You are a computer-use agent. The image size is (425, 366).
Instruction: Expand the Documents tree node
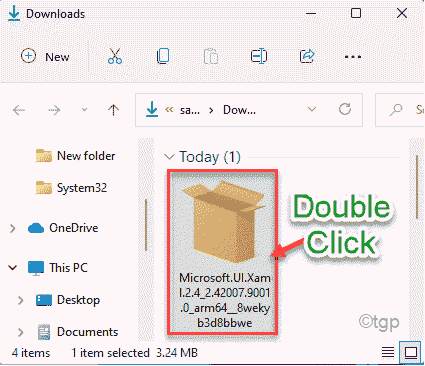tap(21, 332)
